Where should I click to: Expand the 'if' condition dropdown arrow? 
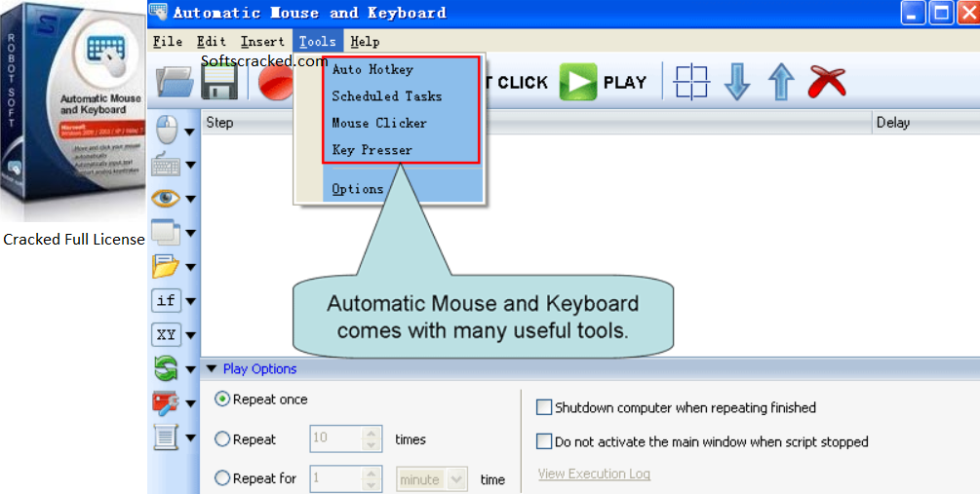pyautogui.click(x=190, y=301)
